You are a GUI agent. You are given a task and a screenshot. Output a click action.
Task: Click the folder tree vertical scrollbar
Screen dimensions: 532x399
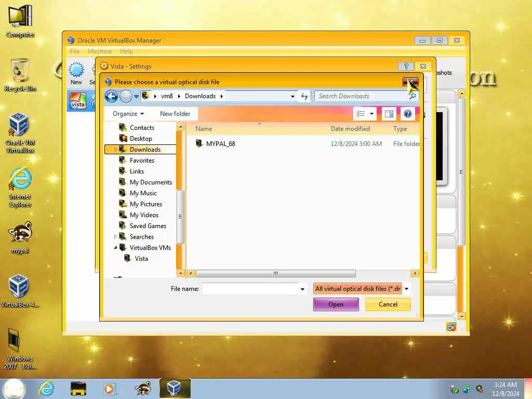[180, 217]
